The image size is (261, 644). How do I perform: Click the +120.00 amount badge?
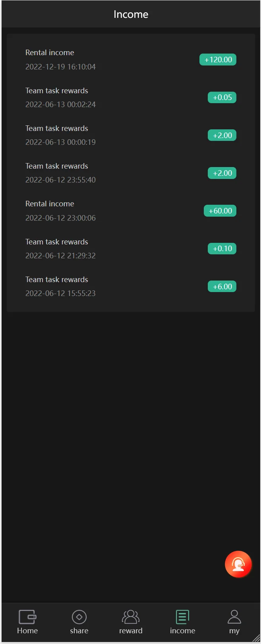[x=218, y=60]
